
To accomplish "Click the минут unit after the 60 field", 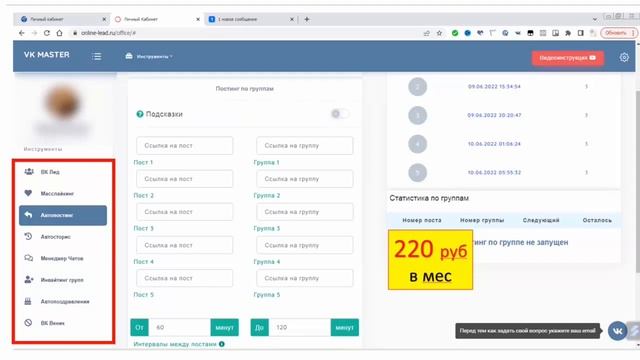I will point(224,327).
